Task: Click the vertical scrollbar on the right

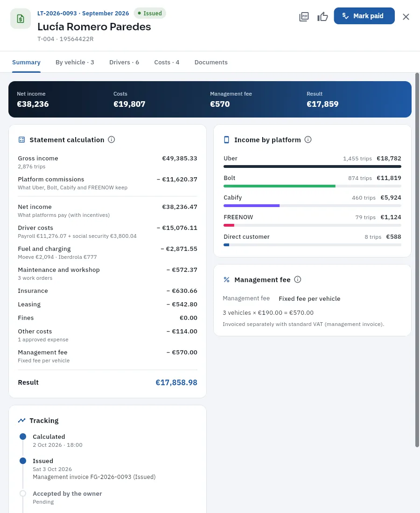Action: (x=417, y=260)
